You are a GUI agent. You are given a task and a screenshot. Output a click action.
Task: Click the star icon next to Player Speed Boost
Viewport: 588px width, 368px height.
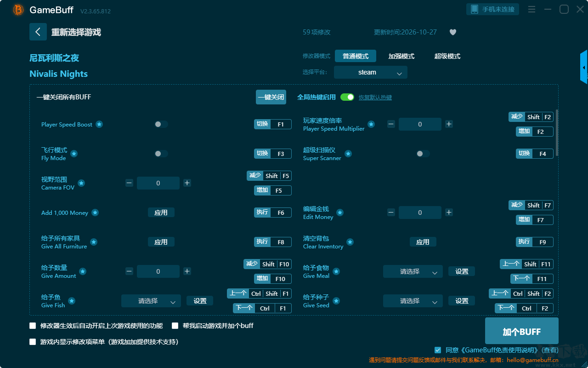(x=99, y=124)
